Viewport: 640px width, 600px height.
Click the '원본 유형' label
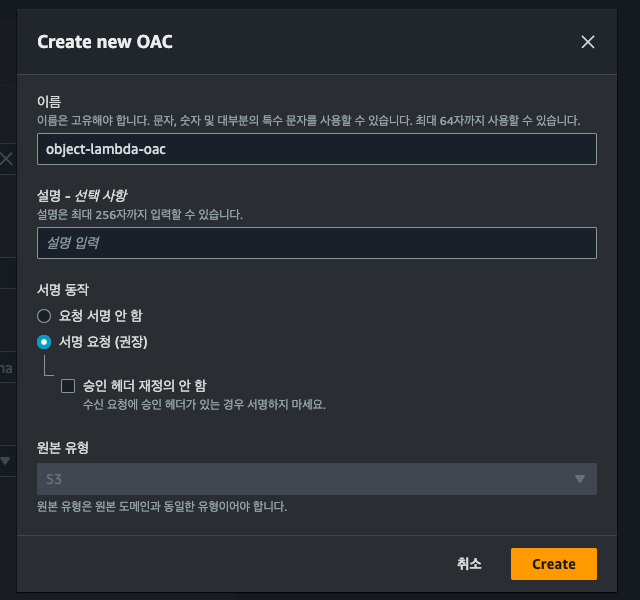63,447
